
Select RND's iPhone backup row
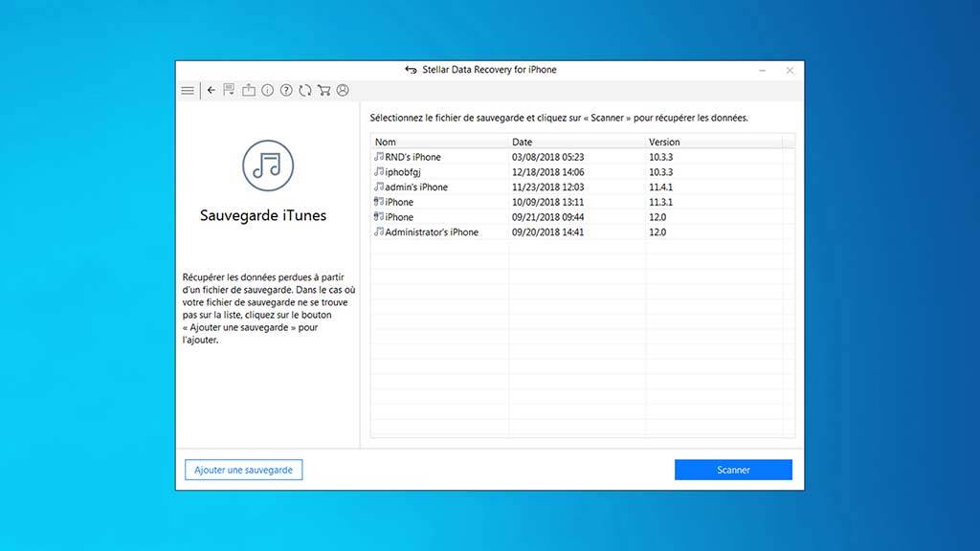click(412, 157)
